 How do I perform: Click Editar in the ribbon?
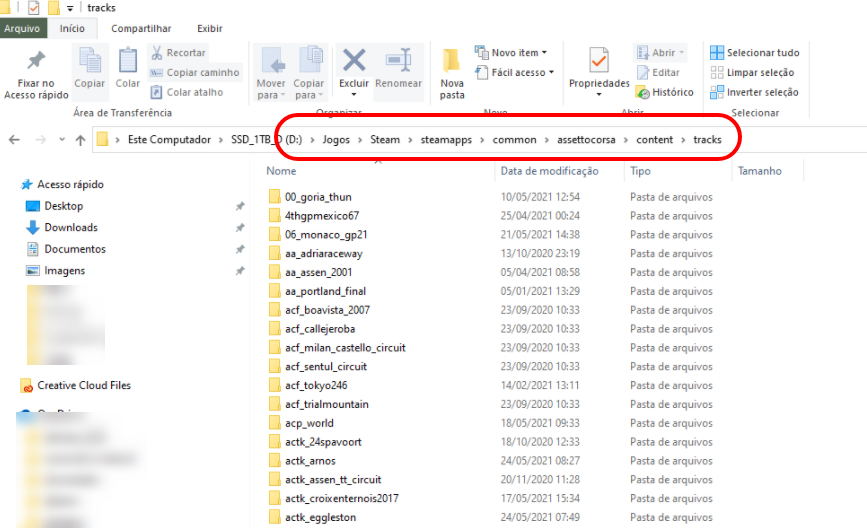point(658,72)
